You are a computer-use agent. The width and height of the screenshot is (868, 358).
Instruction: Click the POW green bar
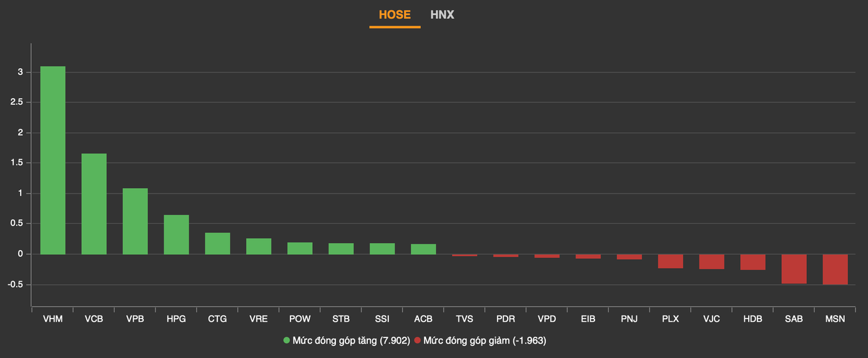(x=300, y=248)
